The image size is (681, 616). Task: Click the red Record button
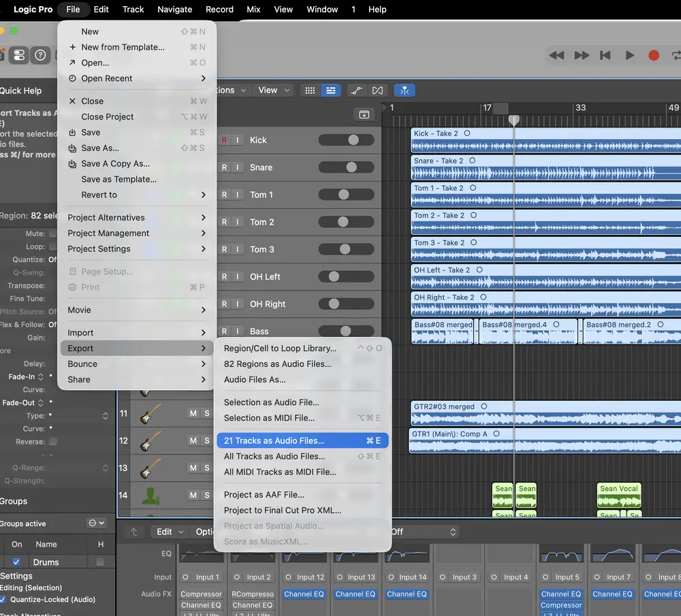[654, 55]
